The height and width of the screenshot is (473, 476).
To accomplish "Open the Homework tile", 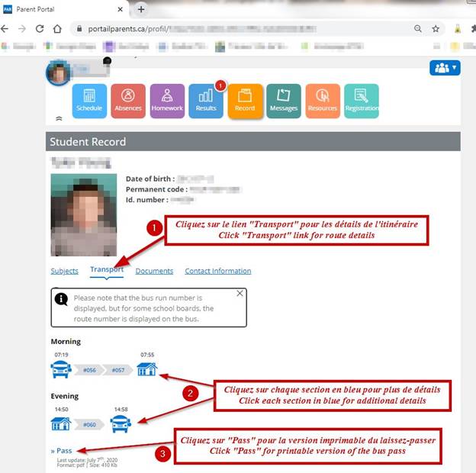I will [x=167, y=101].
